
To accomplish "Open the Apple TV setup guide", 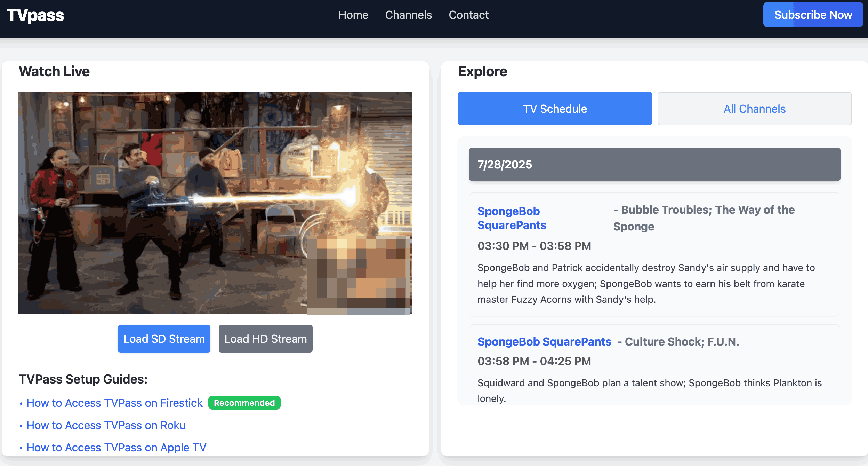I will coord(116,448).
